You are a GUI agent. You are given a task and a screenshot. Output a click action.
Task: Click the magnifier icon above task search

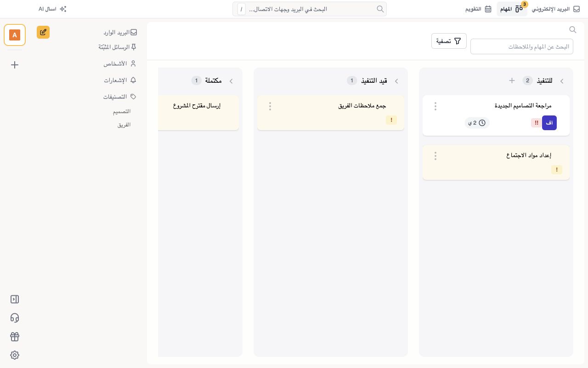pyautogui.click(x=573, y=29)
